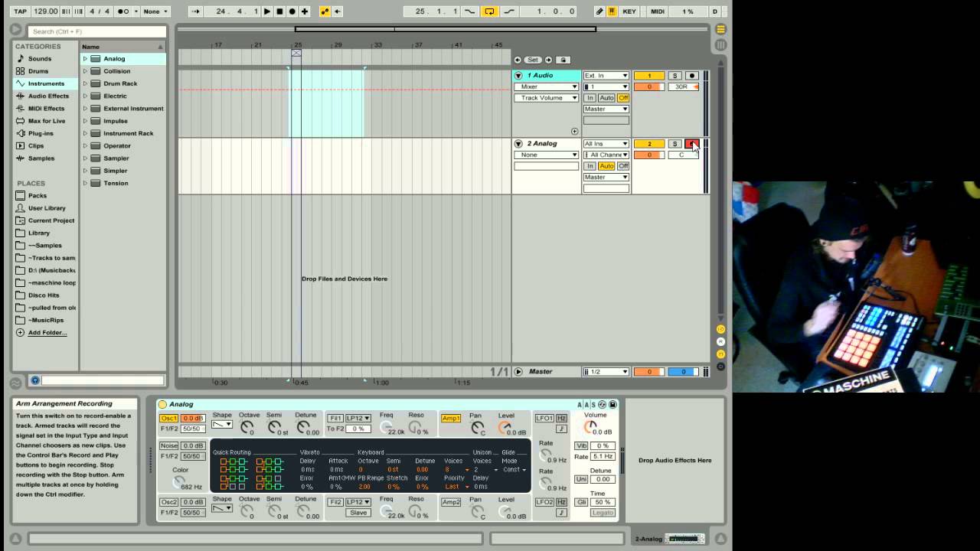This screenshot has height=551, width=980.
Task: Select Plug-ins category
Action: 41,133
